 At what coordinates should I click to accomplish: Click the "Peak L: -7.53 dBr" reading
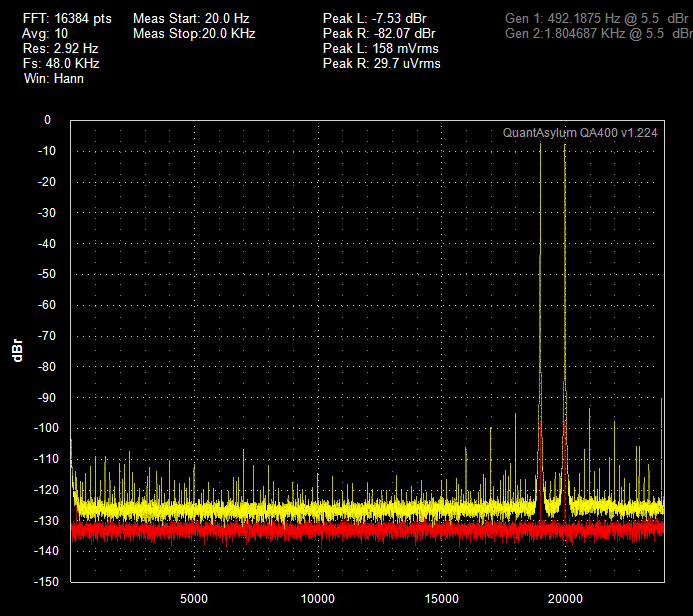point(374,19)
